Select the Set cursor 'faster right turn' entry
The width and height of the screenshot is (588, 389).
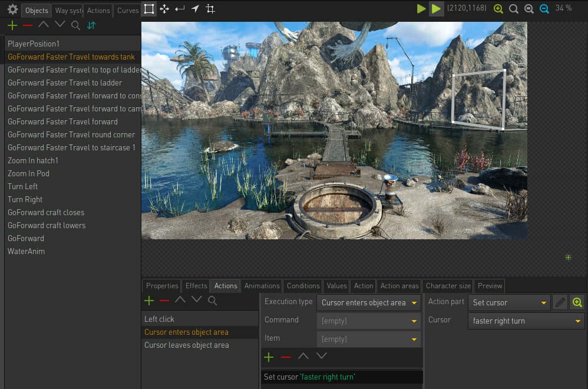pyautogui.click(x=342, y=377)
